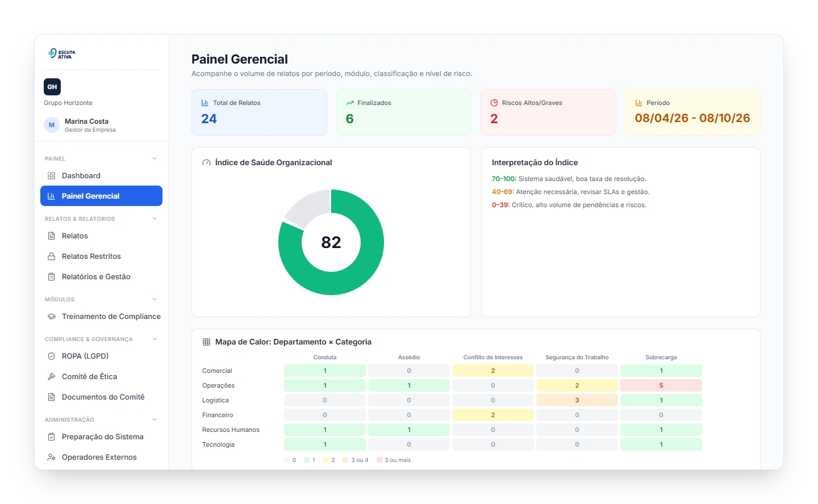Viewport: 818px width, 504px height.
Task: Click the Comercial Conflito de Interesses cell
Action: [x=493, y=371]
